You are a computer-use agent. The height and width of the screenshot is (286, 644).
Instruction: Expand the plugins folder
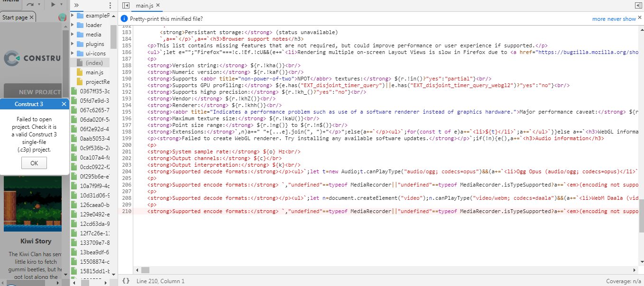73,44
